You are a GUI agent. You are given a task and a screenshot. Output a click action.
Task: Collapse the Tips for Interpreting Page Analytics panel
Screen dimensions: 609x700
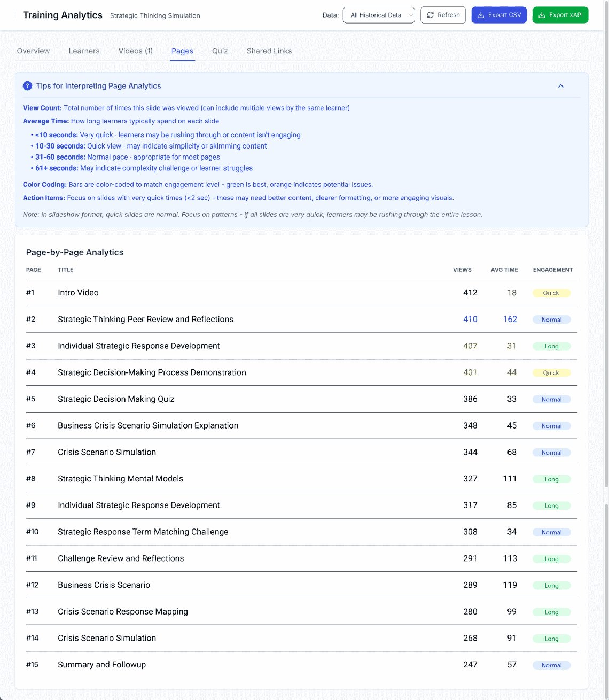click(x=560, y=85)
